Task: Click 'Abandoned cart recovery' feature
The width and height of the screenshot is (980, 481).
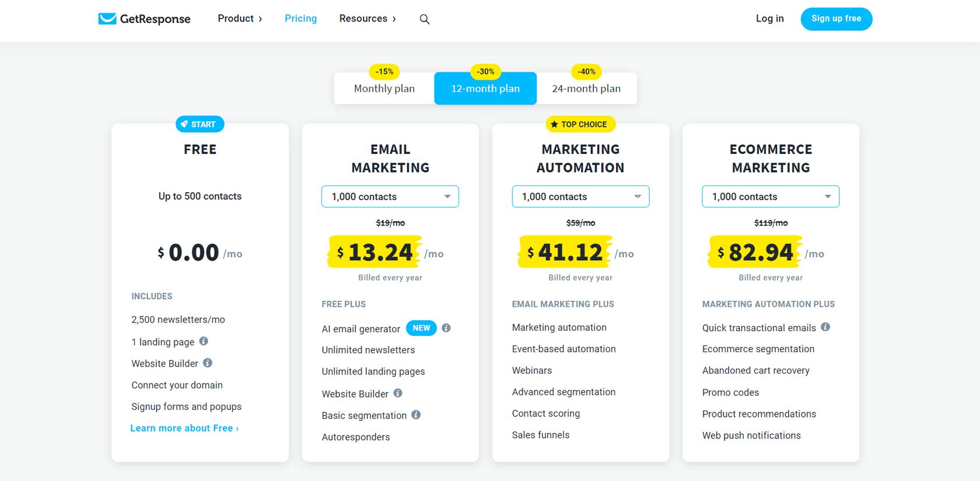Action: pyautogui.click(x=756, y=370)
